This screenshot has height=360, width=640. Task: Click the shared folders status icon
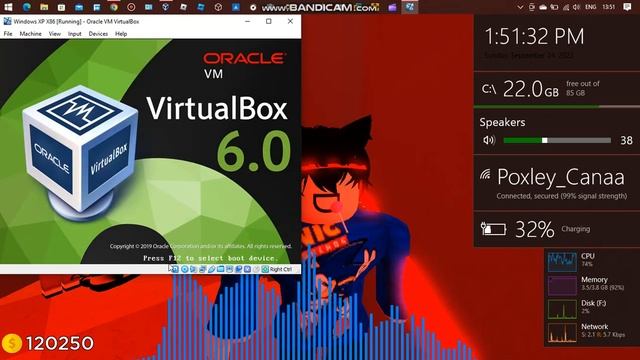(x=220, y=269)
